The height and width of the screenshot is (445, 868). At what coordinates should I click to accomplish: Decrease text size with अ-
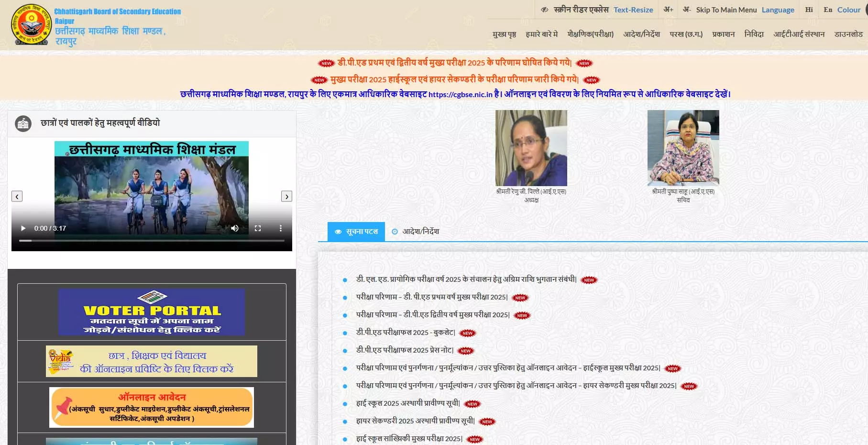click(x=687, y=10)
